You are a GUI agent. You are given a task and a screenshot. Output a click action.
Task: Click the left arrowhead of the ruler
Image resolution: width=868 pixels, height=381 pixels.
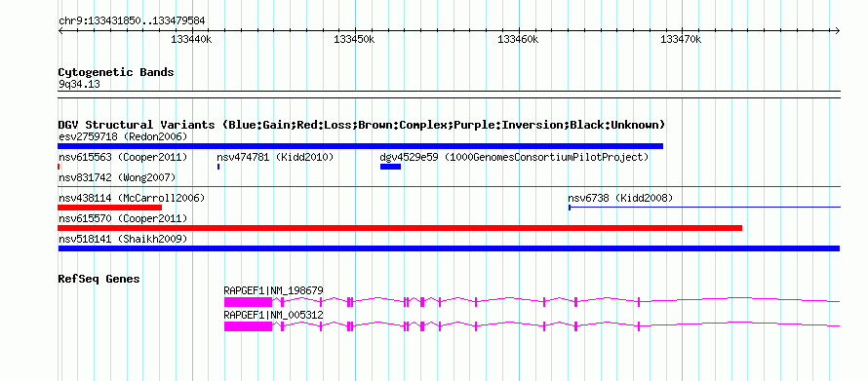(x=60, y=30)
